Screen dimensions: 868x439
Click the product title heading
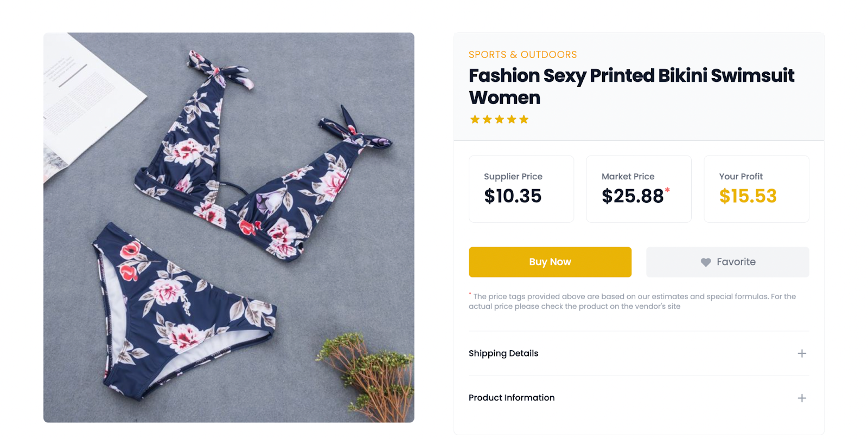631,86
